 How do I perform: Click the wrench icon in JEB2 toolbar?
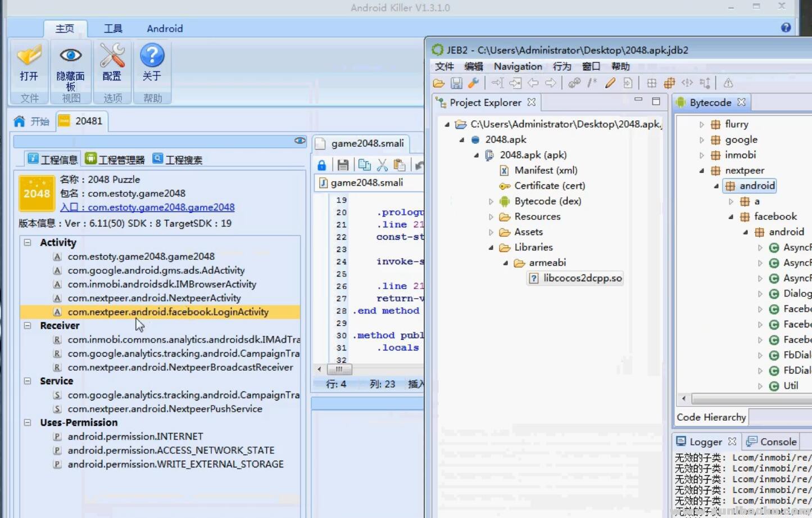click(474, 83)
